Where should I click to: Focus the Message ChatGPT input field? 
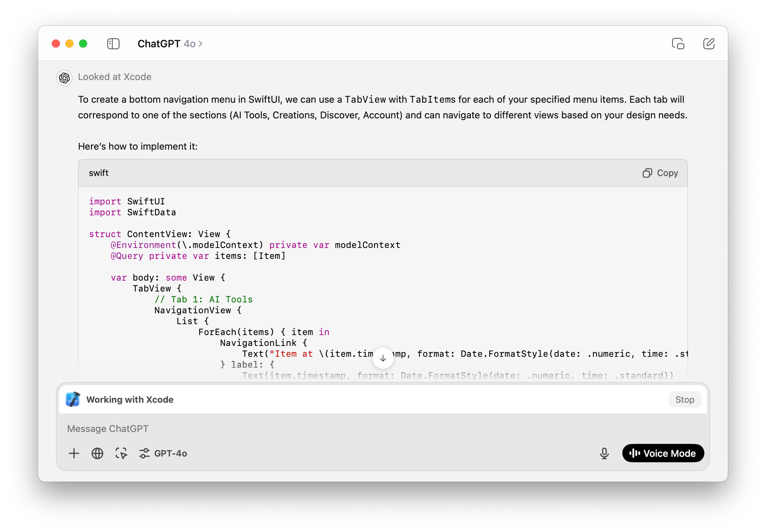[383, 429]
